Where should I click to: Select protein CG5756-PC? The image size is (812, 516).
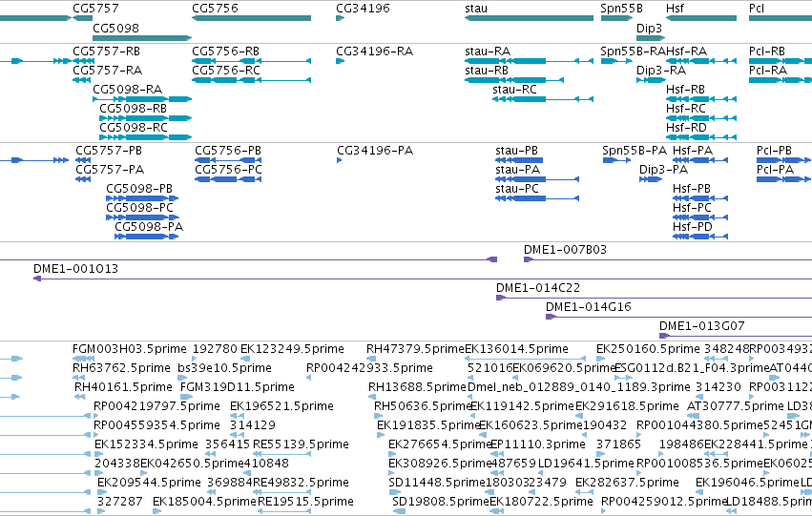tap(228, 170)
